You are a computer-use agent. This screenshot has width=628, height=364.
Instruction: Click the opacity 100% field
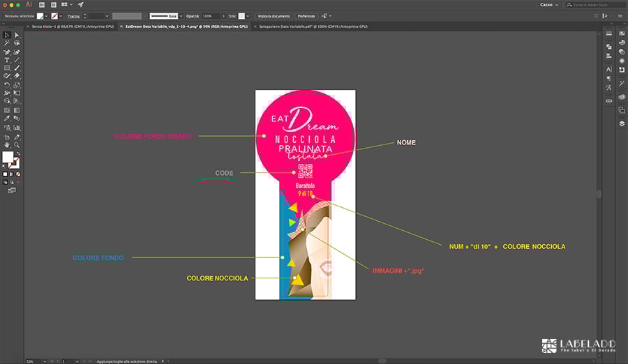[x=210, y=17]
